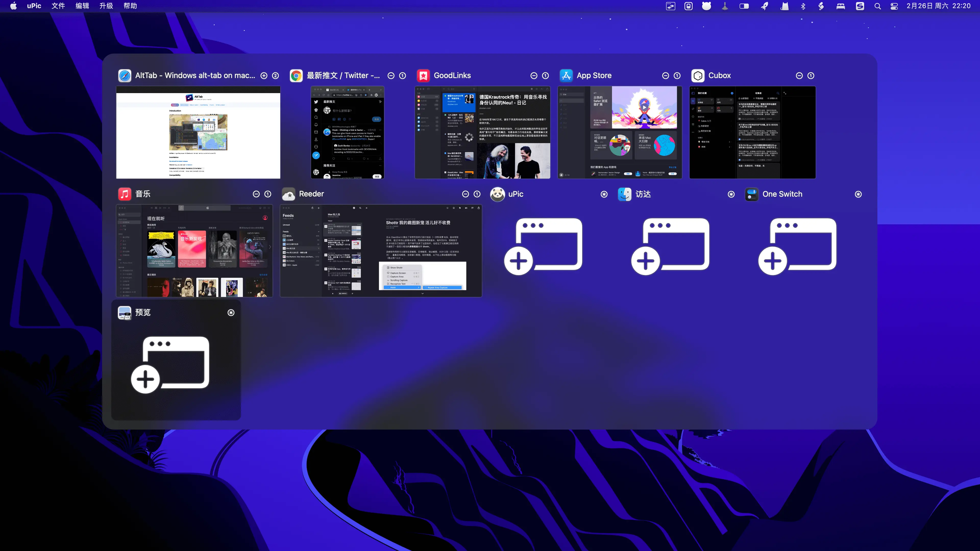The height and width of the screenshot is (551, 980).
Task: Select the Cubox window thumbnail
Action: (753, 132)
